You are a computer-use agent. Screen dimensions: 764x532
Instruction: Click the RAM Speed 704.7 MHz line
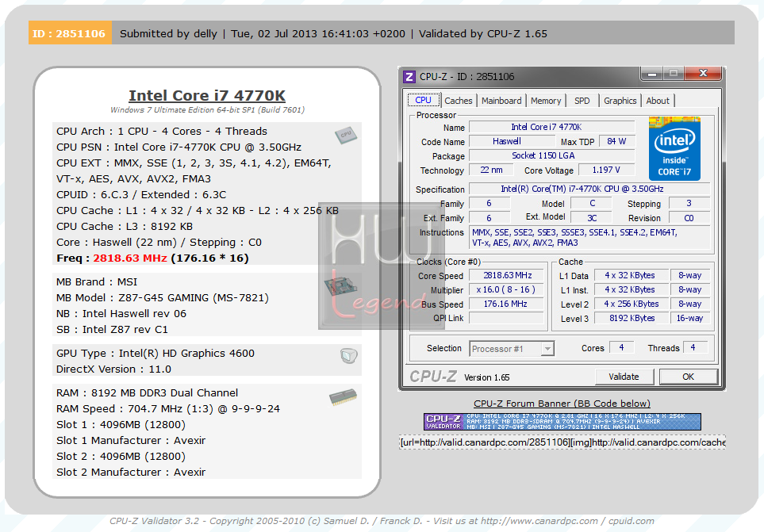pyautogui.click(x=168, y=409)
